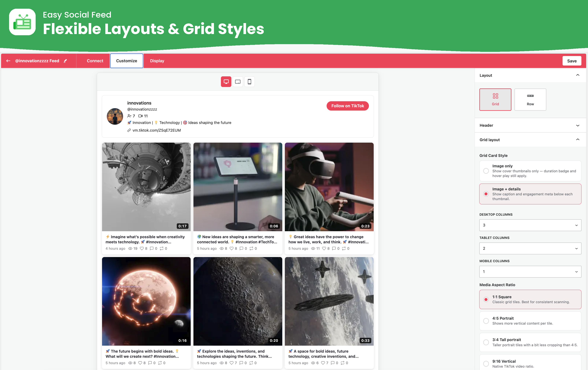
Task: Open the Customize tab
Action: coord(127,61)
